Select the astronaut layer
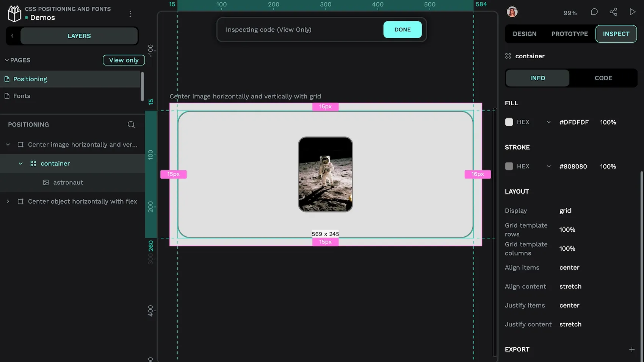644x362 pixels. click(x=72, y=183)
